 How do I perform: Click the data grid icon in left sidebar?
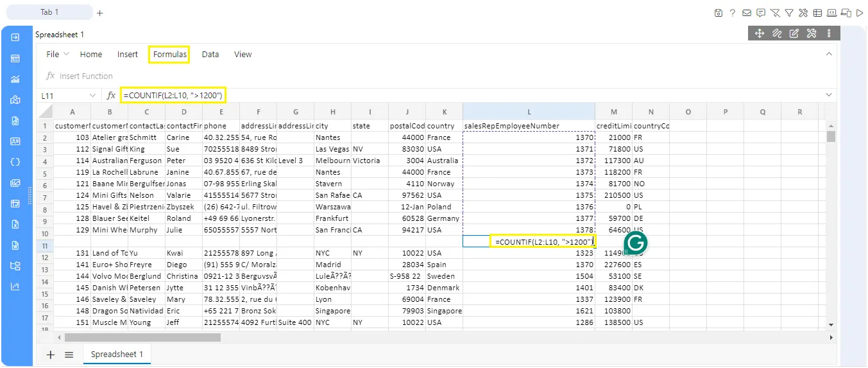[15, 58]
